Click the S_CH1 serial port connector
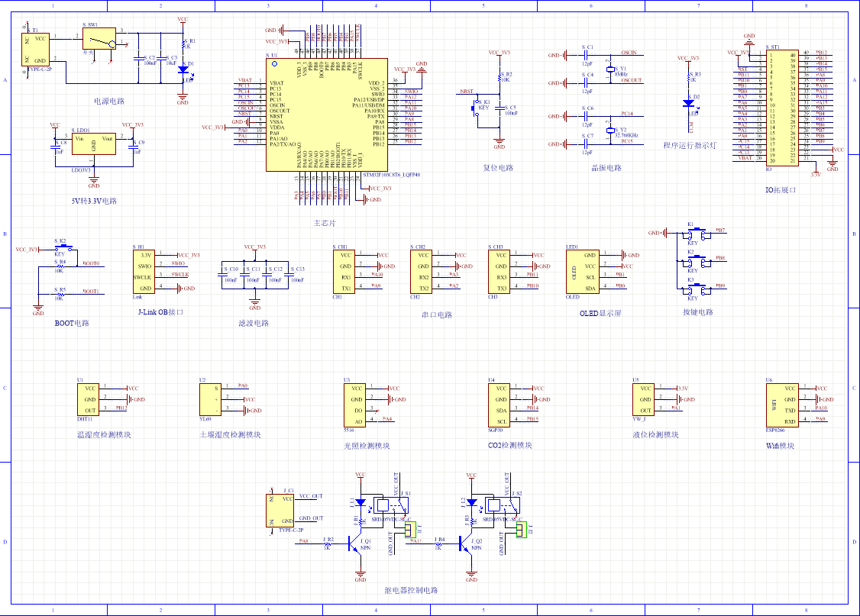This screenshot has height=616, width=860. [344, 272]
